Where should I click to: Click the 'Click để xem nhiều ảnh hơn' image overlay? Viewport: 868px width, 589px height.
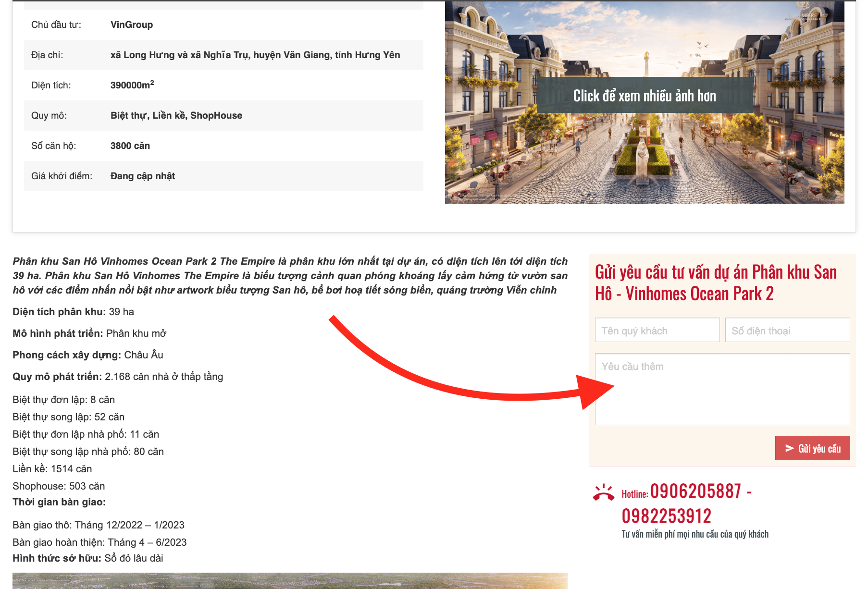[645, 95]
